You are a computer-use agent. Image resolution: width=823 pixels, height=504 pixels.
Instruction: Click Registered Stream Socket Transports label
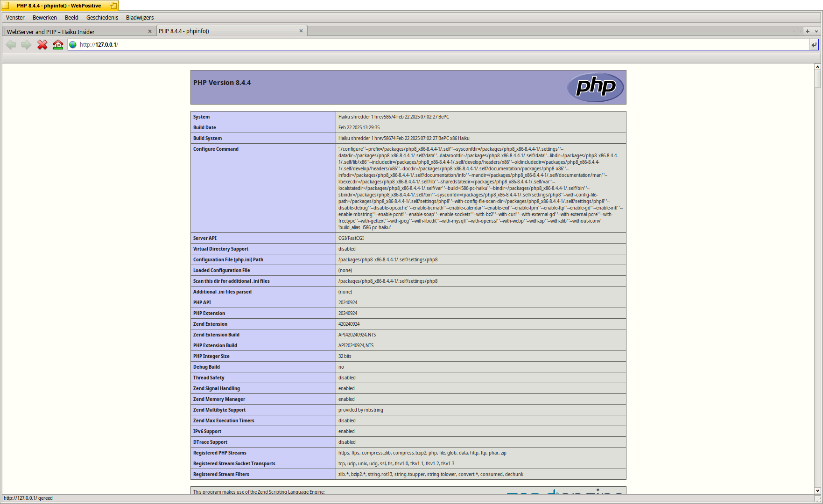coord(234,464)
